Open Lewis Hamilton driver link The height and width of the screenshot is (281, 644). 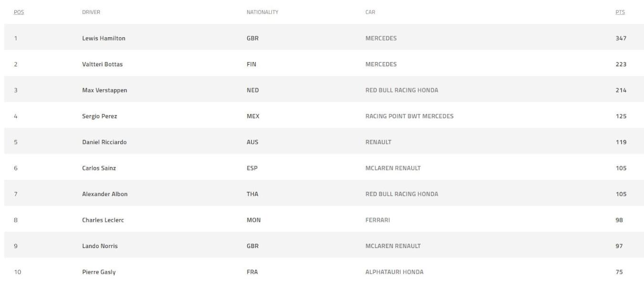(104, 38)
